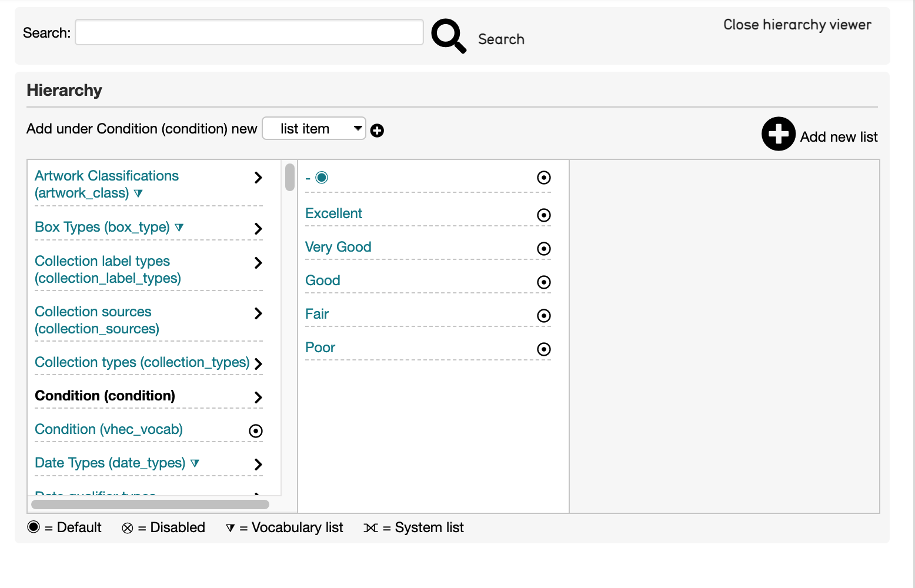
Task: Click the target icon next to Fair
Action: tap(544, 316)
